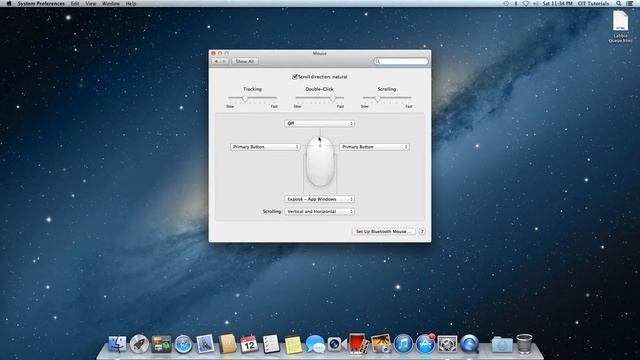Click the back arrow in toolbar
This screenshot has width=640, height=360.
216,61
